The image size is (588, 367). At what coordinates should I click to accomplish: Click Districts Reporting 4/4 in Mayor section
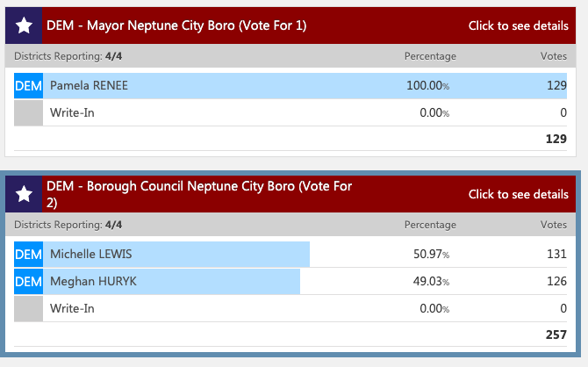68,56
